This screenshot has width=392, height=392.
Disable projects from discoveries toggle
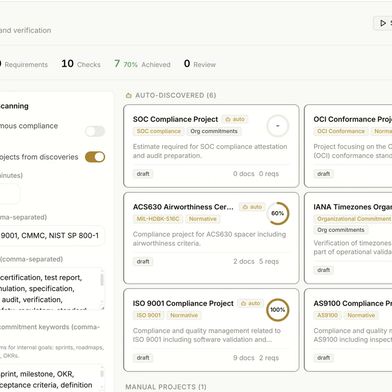click(95, 157)
